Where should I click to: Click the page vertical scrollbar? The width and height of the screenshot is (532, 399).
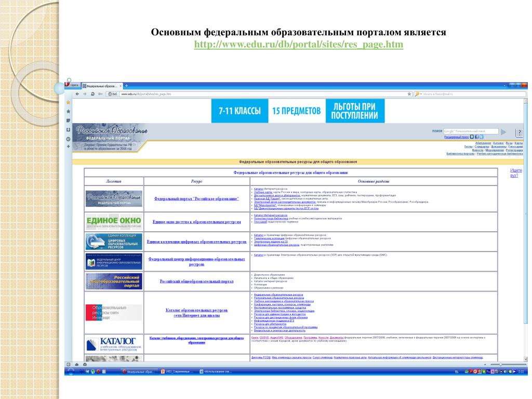(x=526, y=230)
